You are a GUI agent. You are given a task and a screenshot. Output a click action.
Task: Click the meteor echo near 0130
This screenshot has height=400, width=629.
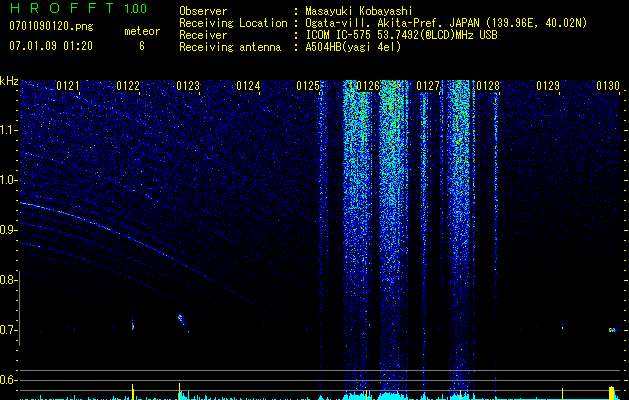pyautogui.click(x=612, y=330)
